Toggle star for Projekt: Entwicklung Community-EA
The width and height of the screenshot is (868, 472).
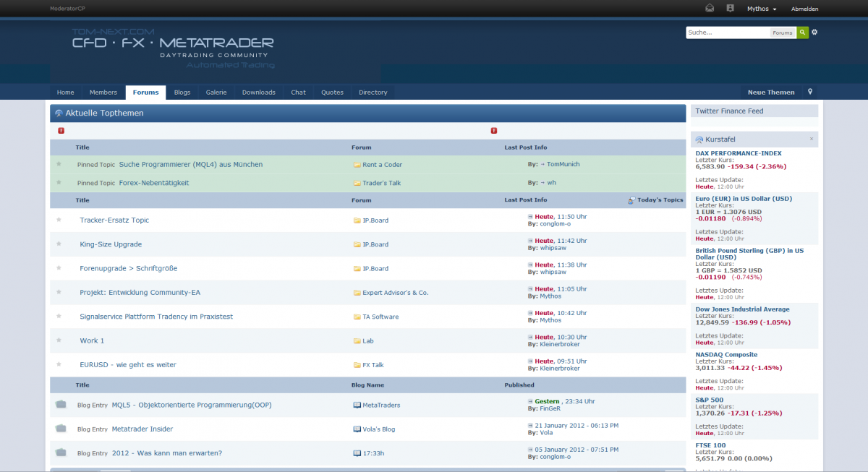(59, 292)
